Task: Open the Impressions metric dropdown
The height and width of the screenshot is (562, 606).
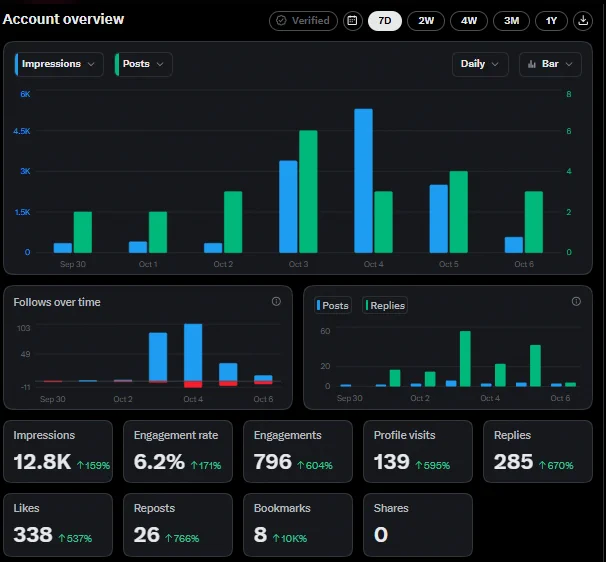Action: pyautogui.click(x=59, y=64)
